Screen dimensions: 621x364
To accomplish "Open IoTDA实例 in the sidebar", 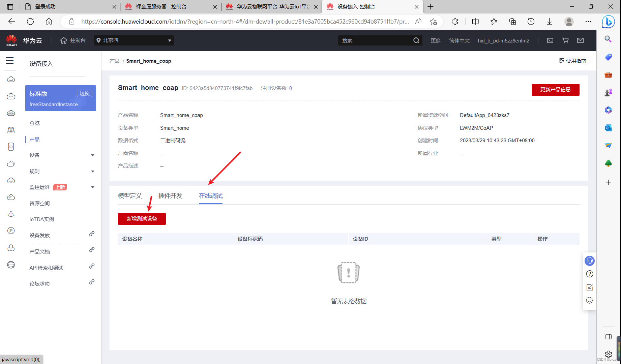I will coord(42,219).
